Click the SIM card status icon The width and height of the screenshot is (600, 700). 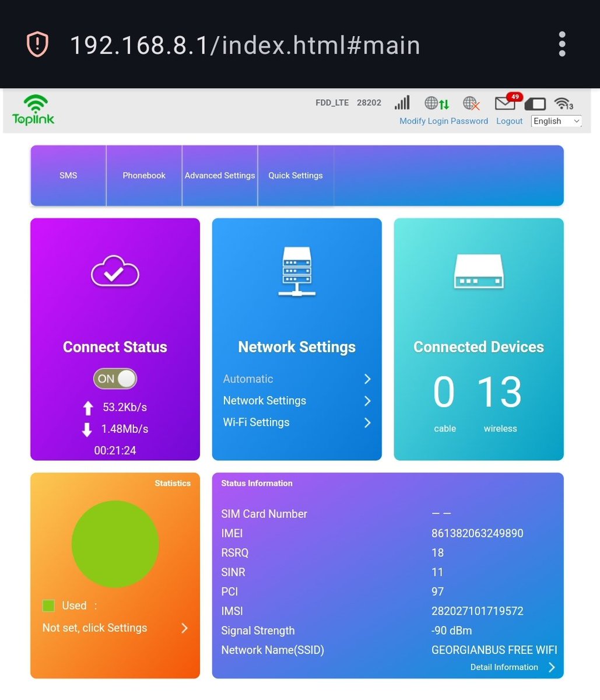(x=535, y=104)
